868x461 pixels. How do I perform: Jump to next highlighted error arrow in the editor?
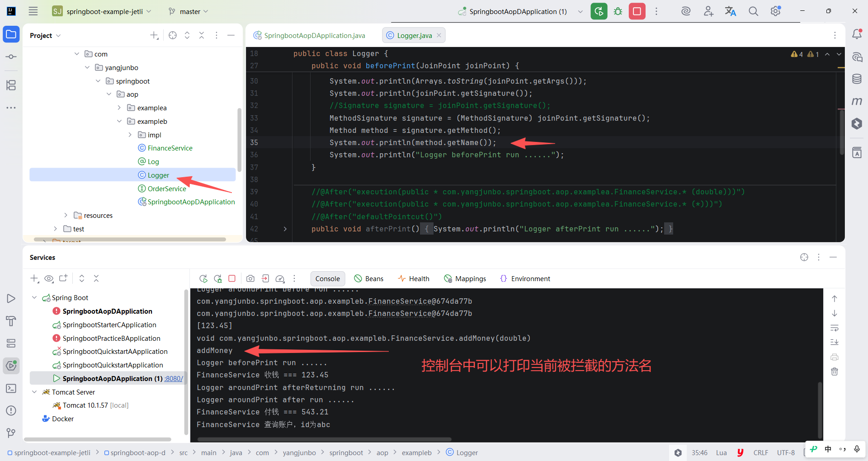[x=839, y=54]
